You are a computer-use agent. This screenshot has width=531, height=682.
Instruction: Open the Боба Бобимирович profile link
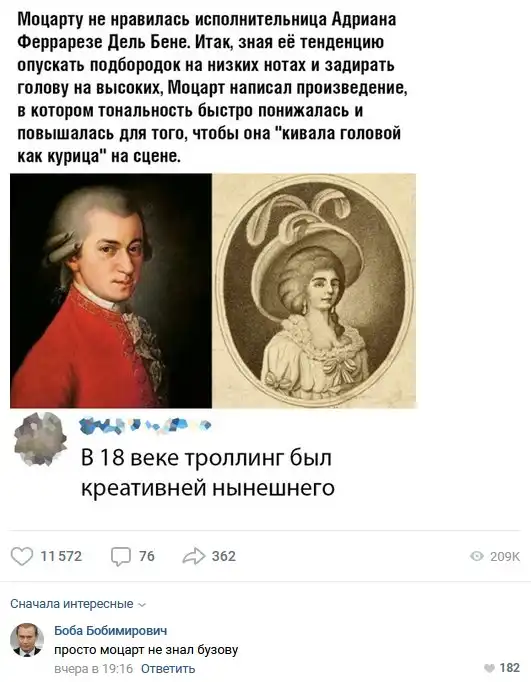[x=110, y=630]
